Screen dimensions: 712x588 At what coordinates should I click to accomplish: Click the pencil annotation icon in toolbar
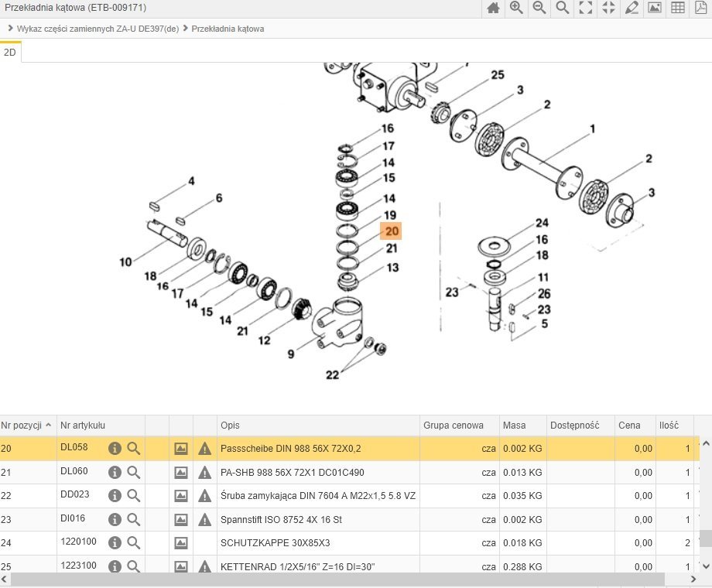coord(632,9)
